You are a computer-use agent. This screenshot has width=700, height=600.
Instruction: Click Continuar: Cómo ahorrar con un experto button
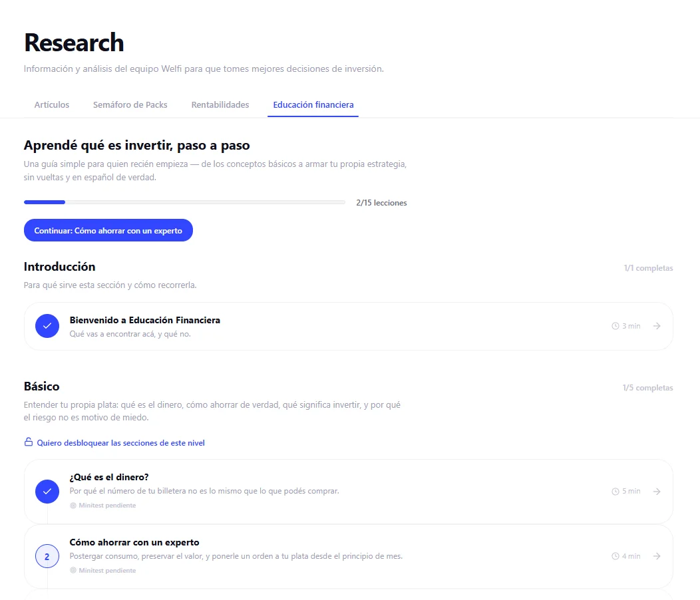pos(108,230)
